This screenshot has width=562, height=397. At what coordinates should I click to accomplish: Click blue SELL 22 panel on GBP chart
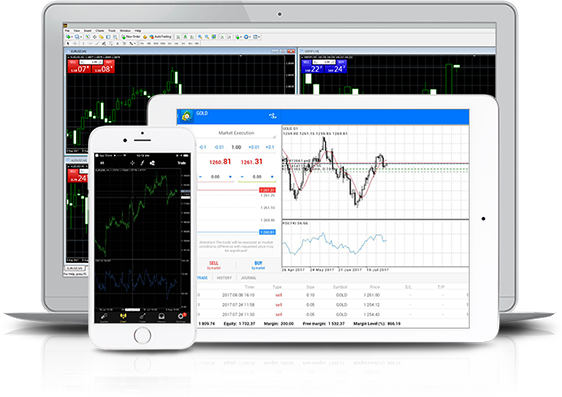coord(313,67)
